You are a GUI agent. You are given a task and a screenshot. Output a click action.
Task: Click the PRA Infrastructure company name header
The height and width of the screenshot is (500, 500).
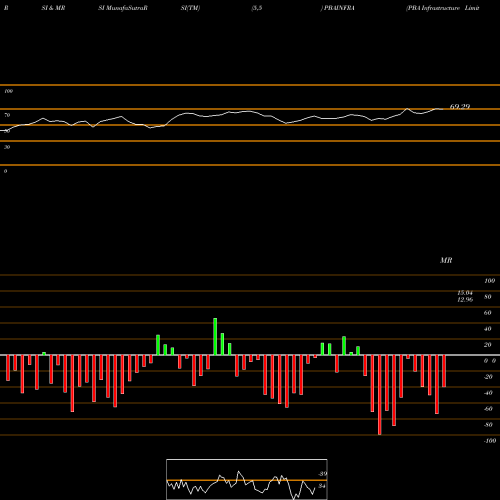pos(443,8)
